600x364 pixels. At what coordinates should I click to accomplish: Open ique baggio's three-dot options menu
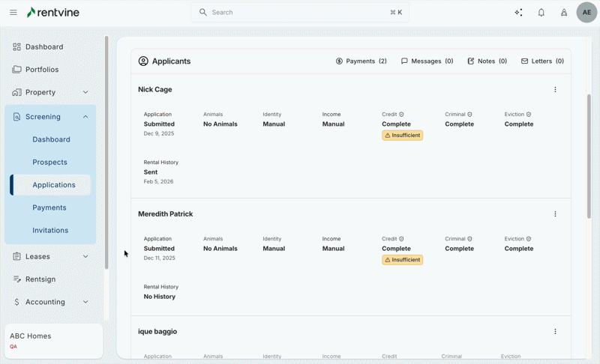555,332
